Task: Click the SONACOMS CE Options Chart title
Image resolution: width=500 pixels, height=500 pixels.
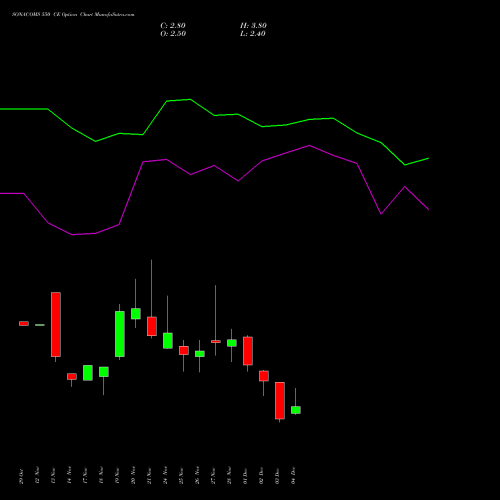Action: click(x=73, y=15)
